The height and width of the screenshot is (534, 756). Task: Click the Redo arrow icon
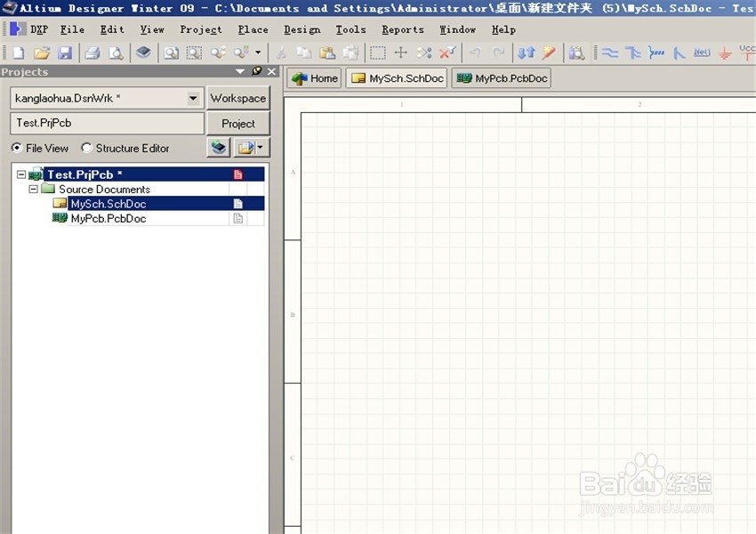(x=499, y=53)
